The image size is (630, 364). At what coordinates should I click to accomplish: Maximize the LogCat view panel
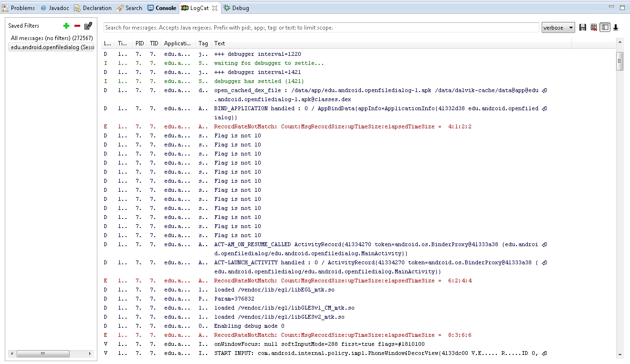click(622, 7)
